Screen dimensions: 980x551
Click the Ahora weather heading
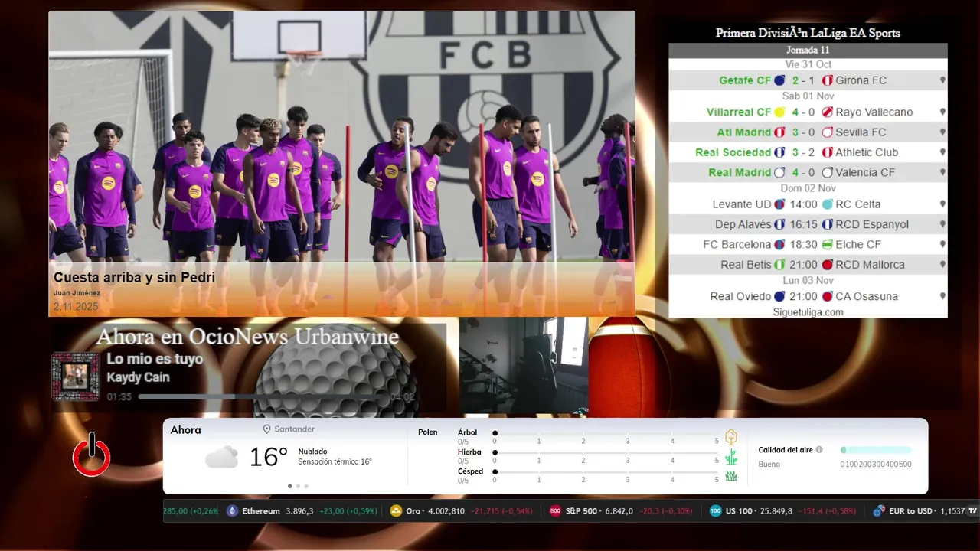185,430
